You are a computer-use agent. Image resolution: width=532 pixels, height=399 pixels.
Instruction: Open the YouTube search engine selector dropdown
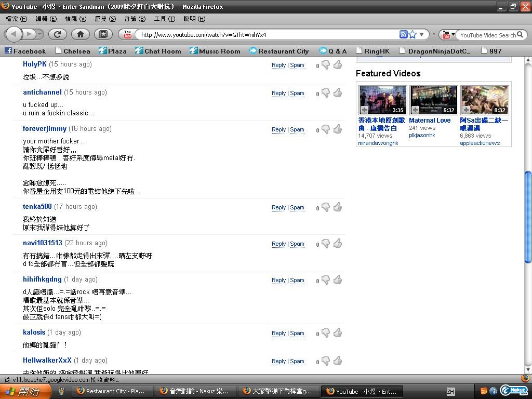(448, 34)
